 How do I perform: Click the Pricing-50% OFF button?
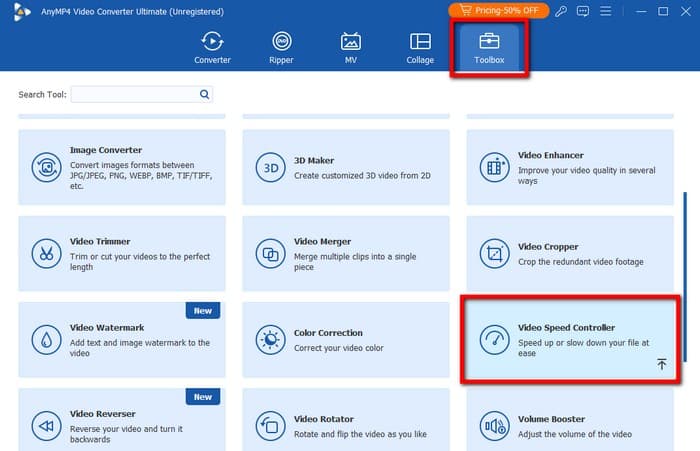[x=499, y=10]
